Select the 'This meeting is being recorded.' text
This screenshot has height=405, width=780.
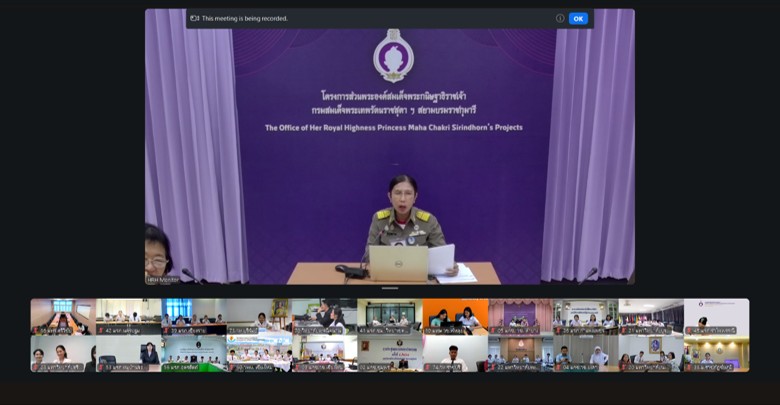click(245, 18)
